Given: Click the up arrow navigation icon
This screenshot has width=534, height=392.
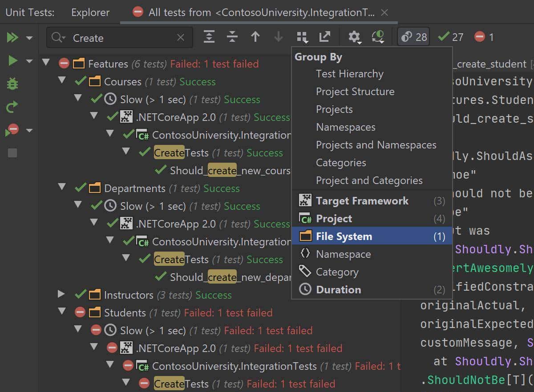Looking at the screenshot, I should 255,37.
